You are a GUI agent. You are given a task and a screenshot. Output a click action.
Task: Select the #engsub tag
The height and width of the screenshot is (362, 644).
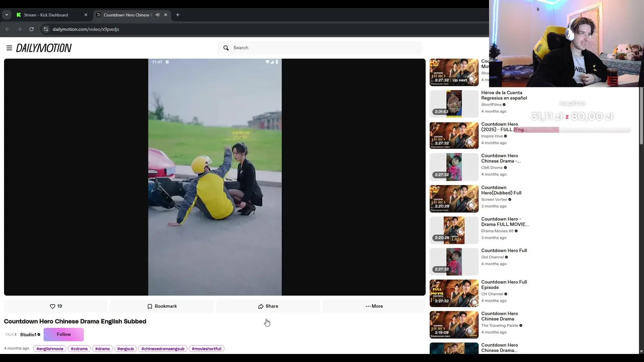[x=125, y=348]
